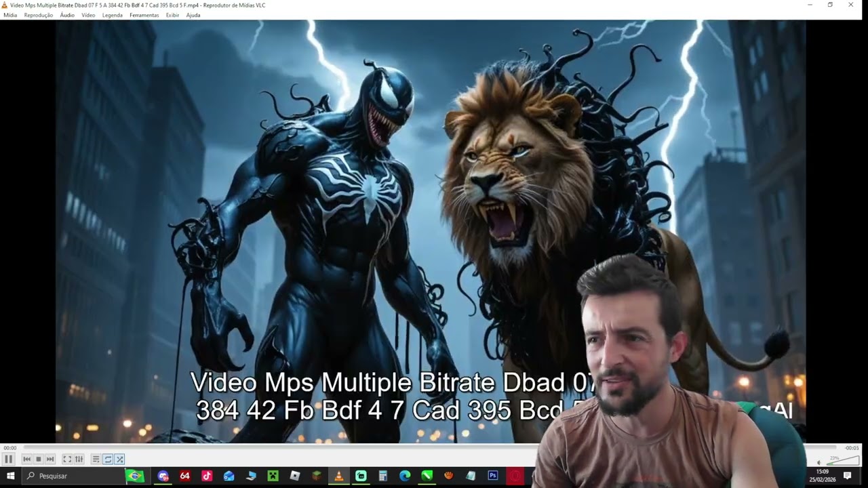
Task: Stop the video playback
Action: tap(39, 460)
